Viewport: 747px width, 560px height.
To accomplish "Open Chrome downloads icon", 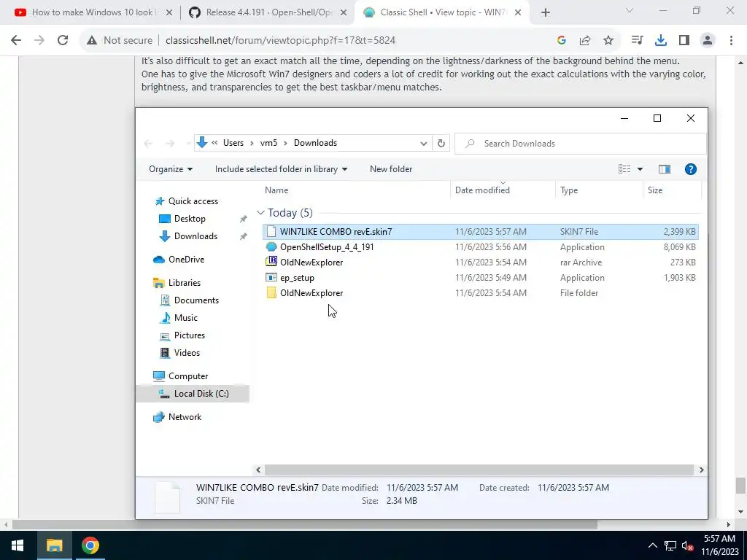I will point(661,41).
